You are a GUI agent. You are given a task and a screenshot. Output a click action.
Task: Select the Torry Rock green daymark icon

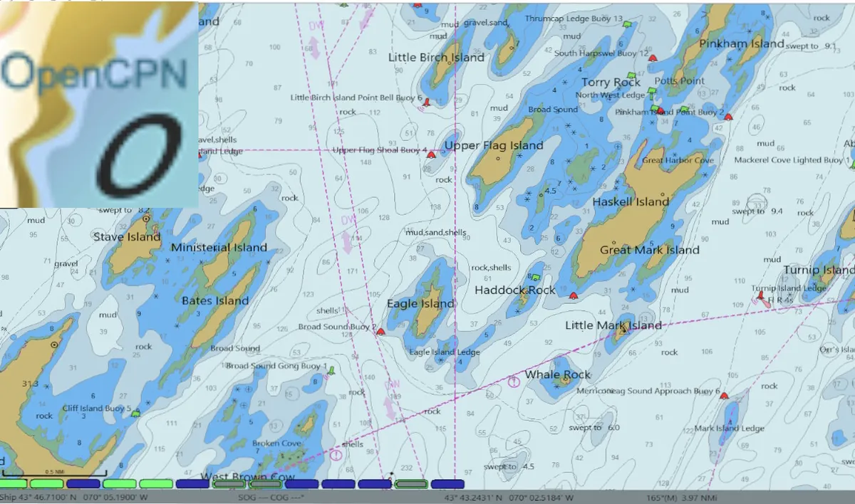(x=632, y=75)
